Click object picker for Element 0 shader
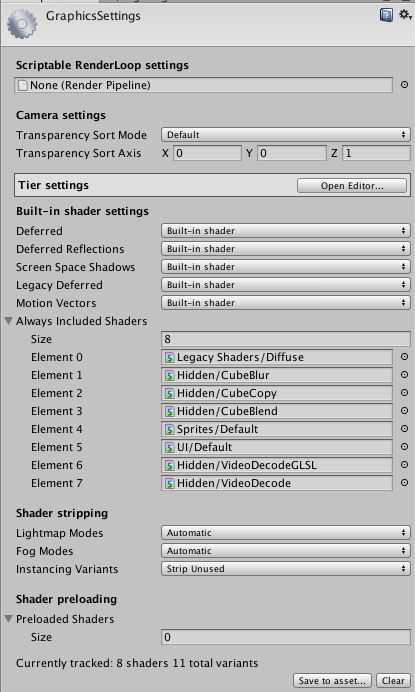Image resolution: width=415 pixels, height=692 pixels. [404, 357]
